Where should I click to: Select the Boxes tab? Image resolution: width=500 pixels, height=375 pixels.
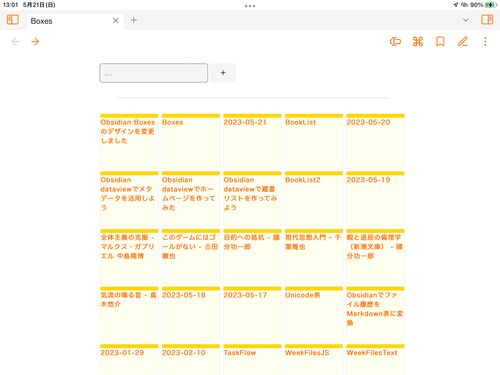41,21
